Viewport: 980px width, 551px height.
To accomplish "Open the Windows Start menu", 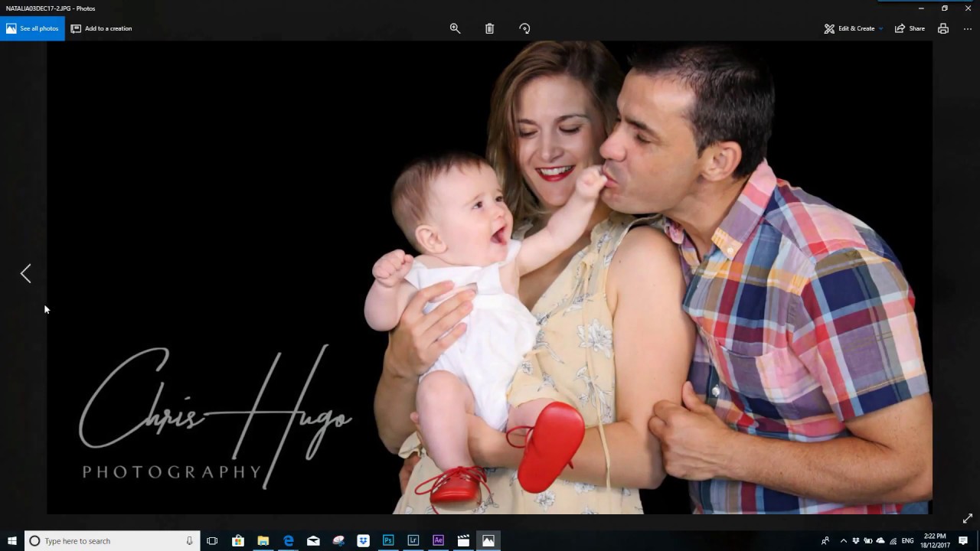I will click(x=12, y=541).
